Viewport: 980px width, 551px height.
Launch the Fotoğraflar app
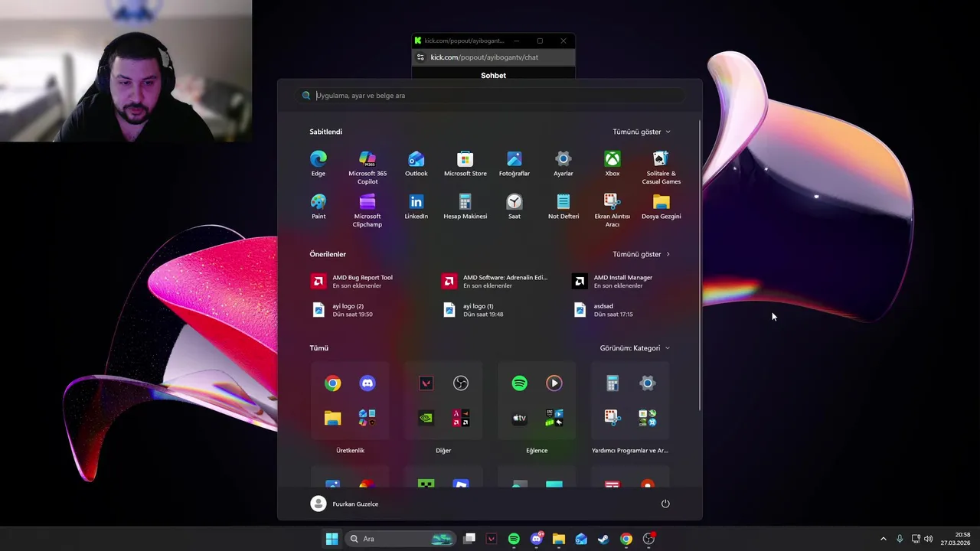(514, 164)
